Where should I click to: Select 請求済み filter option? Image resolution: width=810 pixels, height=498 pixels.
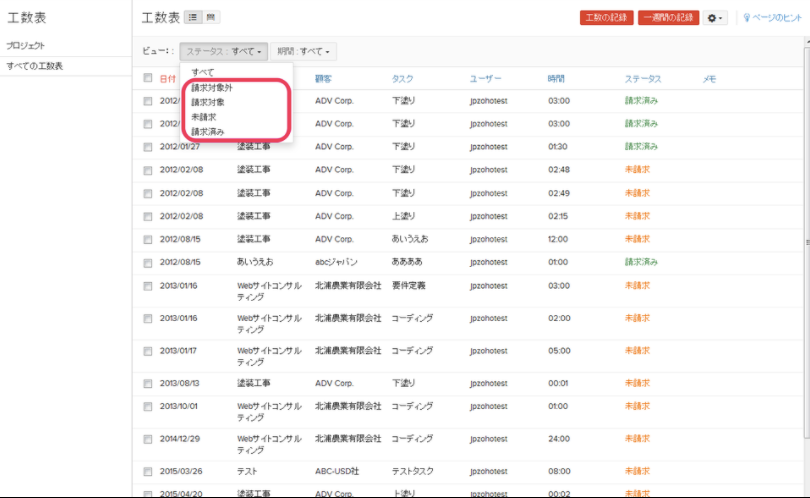[208, 132]
